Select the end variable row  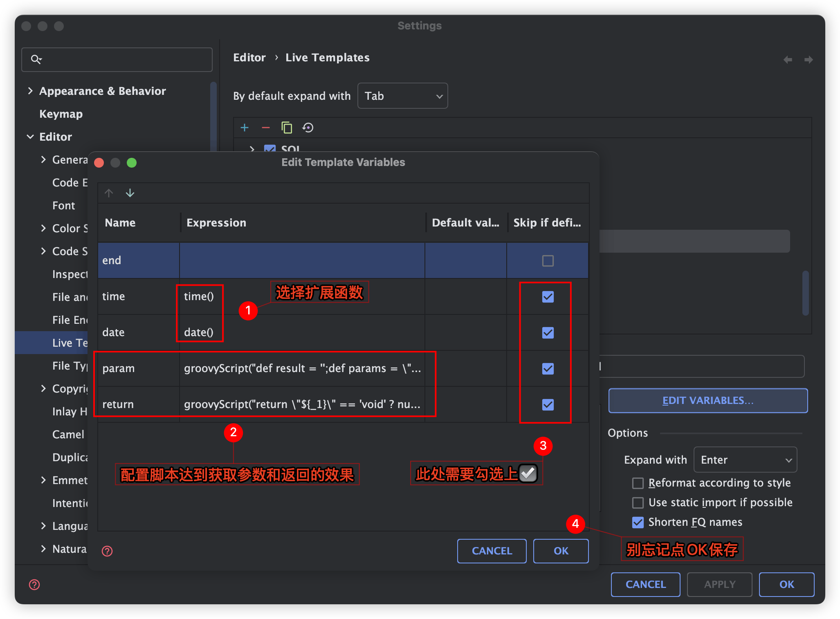pos(343,260)
